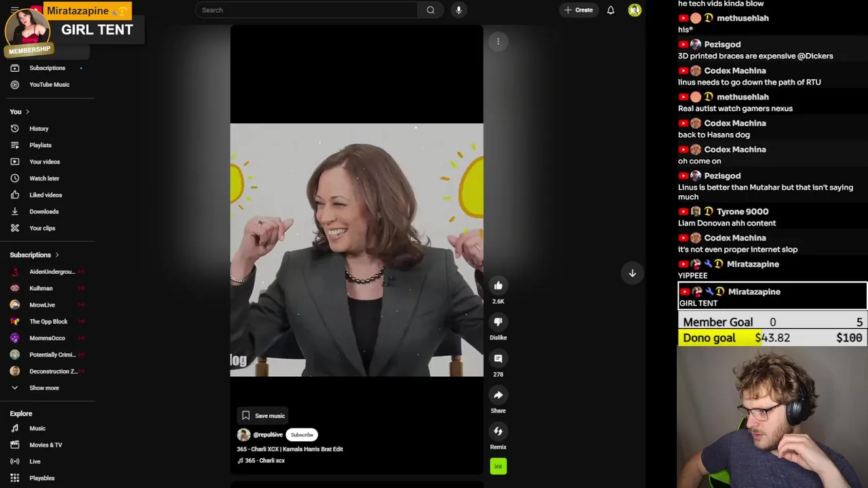Click 'It's not even proper internet slop' message
This screenshot has width=868, height=488.
[738, 249]
